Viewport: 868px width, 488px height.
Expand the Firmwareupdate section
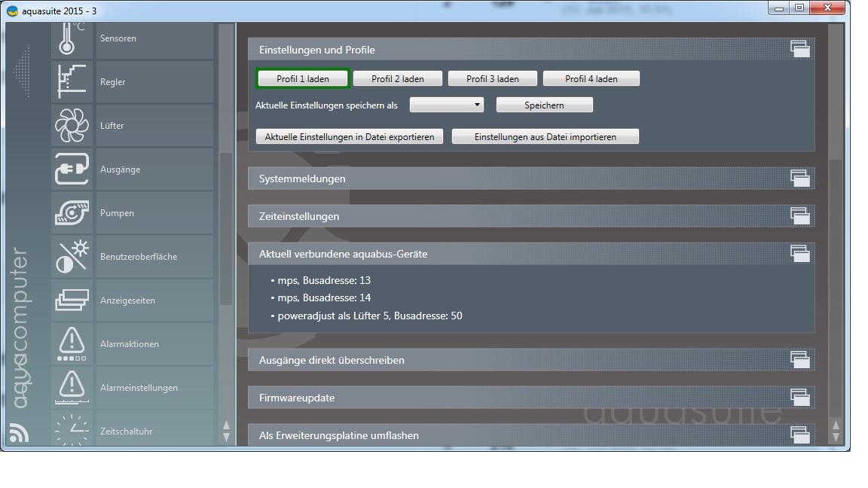[x=531, y=398]
